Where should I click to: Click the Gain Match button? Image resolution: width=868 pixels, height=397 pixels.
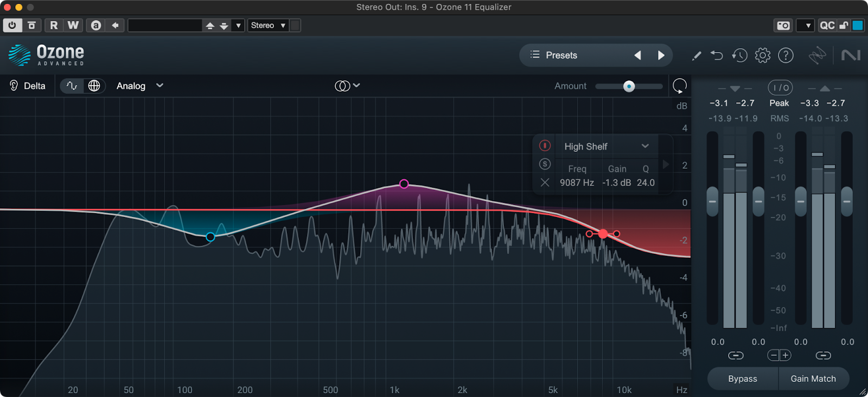click(x=813, y=379)
